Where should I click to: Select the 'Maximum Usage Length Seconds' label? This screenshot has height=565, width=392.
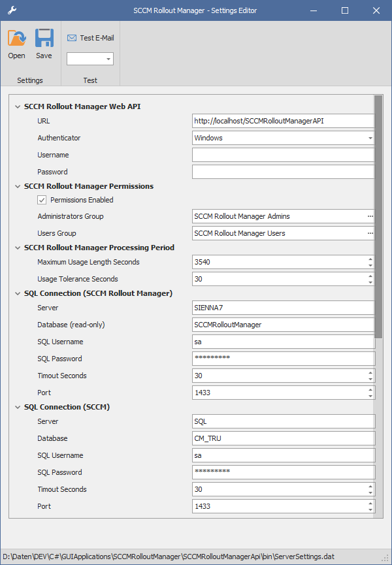tap(88, 263)
